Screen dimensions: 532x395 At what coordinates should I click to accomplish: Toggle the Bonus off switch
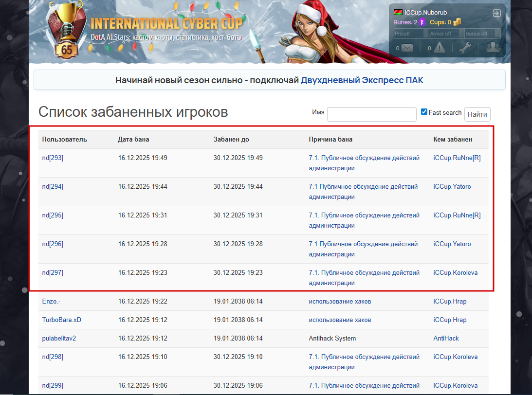pos(482,34)
